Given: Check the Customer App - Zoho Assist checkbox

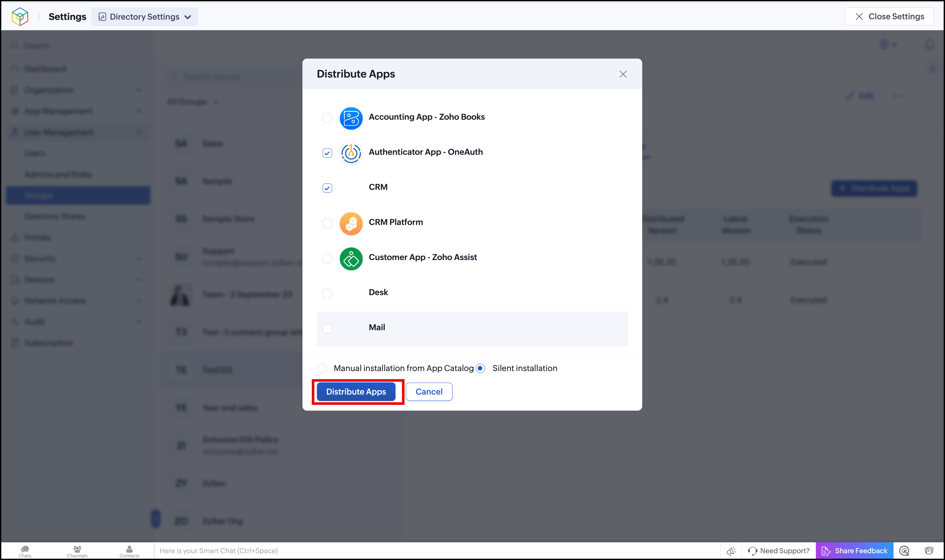Looking at the screenshot, I should 327,258.
